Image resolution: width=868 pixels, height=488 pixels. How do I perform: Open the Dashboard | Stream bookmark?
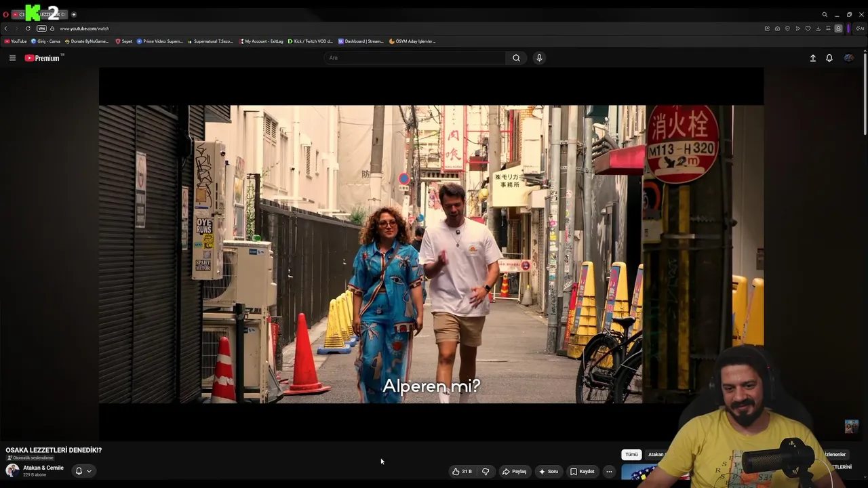click(361, 41)
